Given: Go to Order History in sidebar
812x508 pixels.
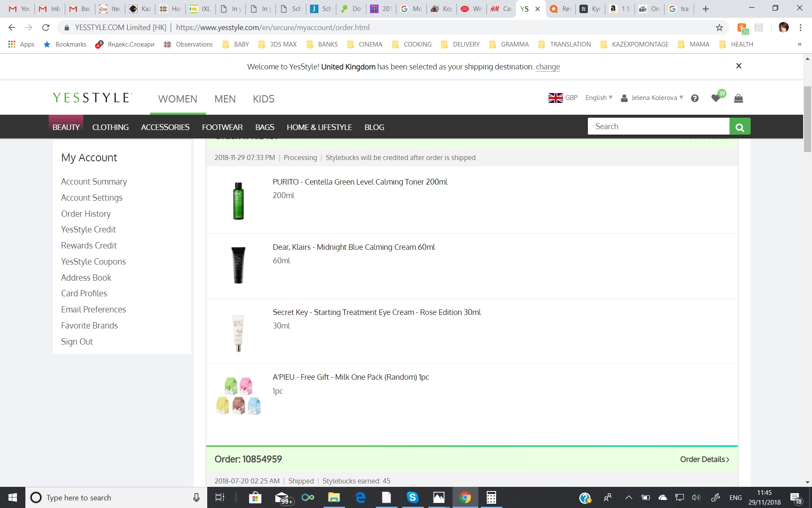Looking at the screenshot, I should pos(86,214).
